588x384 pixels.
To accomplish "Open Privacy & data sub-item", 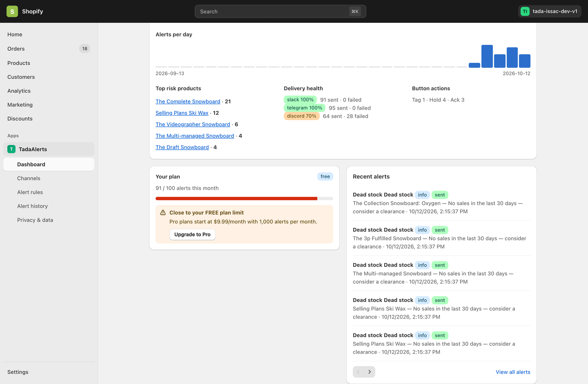I will [x=49, y=220].
